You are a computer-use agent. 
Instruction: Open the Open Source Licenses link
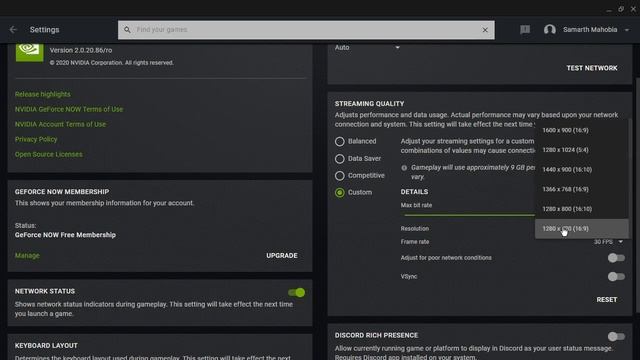click(49, 154)
